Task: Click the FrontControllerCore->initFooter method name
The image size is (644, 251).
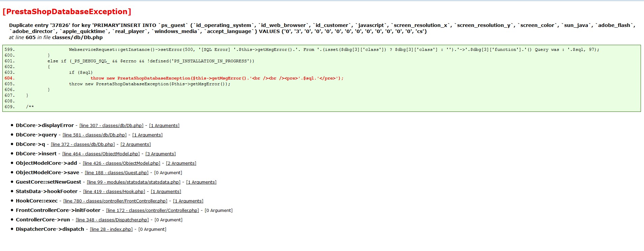Action: [58, 210]
